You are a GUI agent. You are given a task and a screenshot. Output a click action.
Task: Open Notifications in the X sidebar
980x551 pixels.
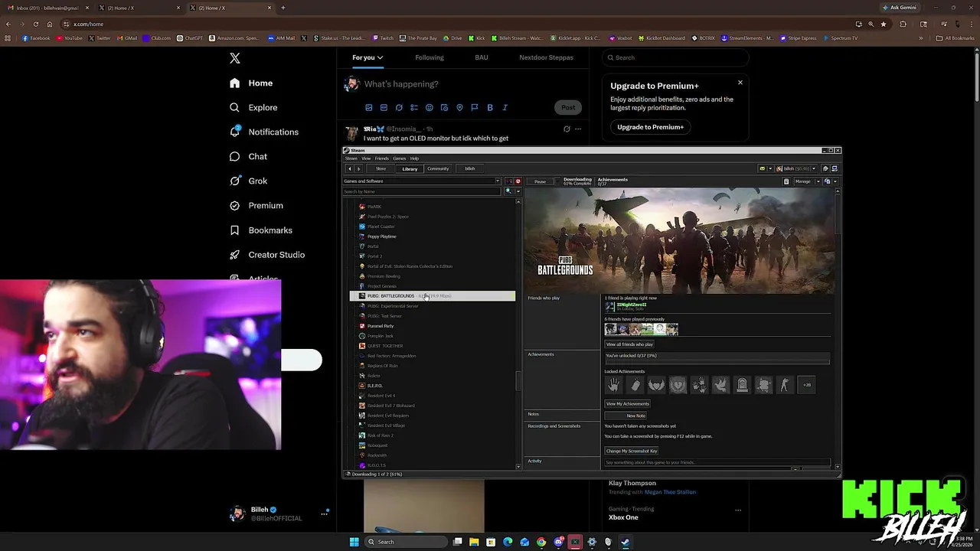(x=264, y=132)
